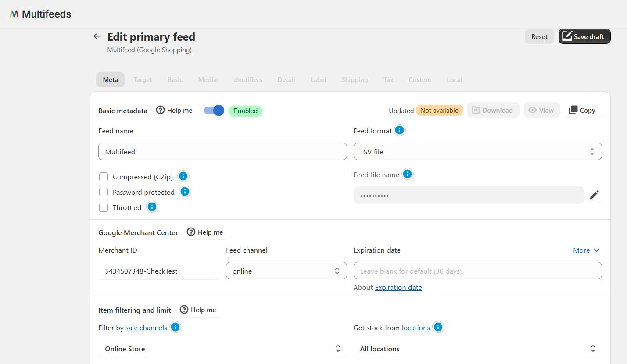Open the Feed channel online dropdown
Viewport: 627px width, 364px height.
(x=286, y=271)
